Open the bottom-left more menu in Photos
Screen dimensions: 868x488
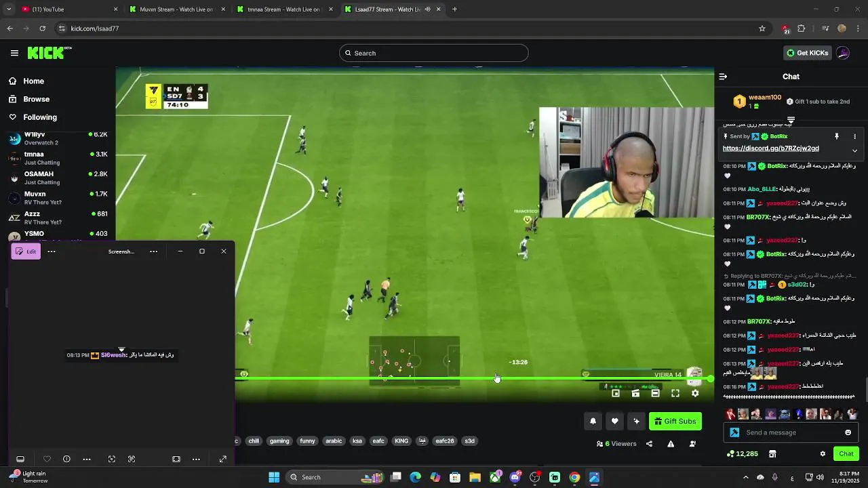(87, 459)
